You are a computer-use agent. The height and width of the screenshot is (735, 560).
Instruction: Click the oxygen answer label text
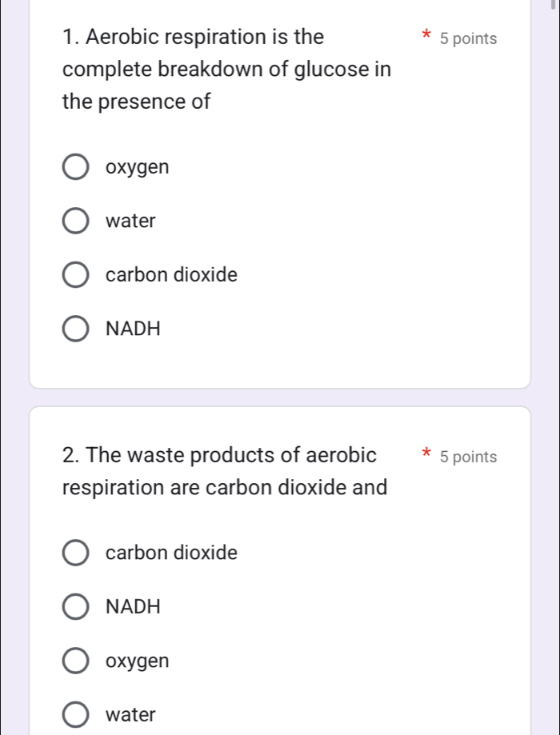coord(137,167)
